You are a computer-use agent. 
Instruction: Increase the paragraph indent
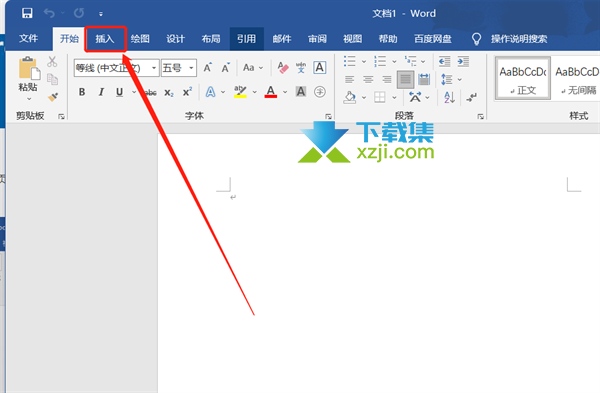pyautogui.click(x=463, y=61)
